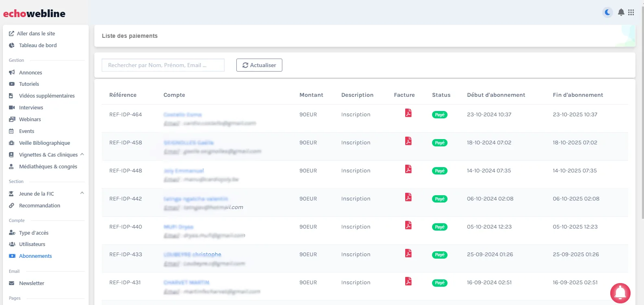Focus the Nom, Prénom, Email search field
The height and width of the screenshot is (305, 644).
(163, 65)
